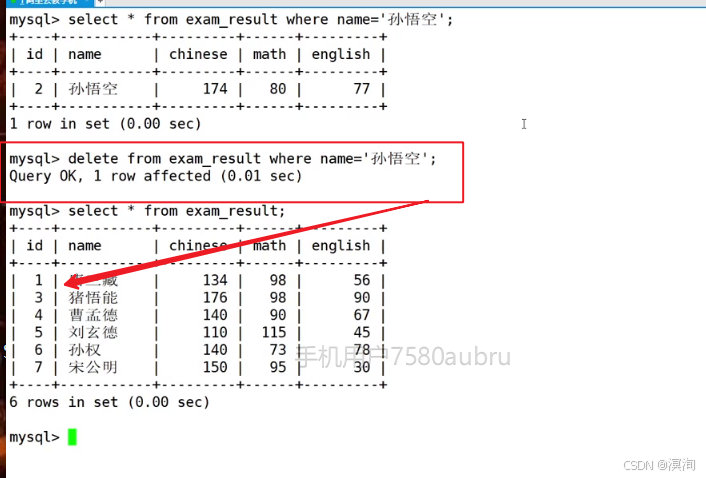Click the '6 rows in set (0.00 sec)' line
The image size is (706, 478).
[x=109, y=402]
